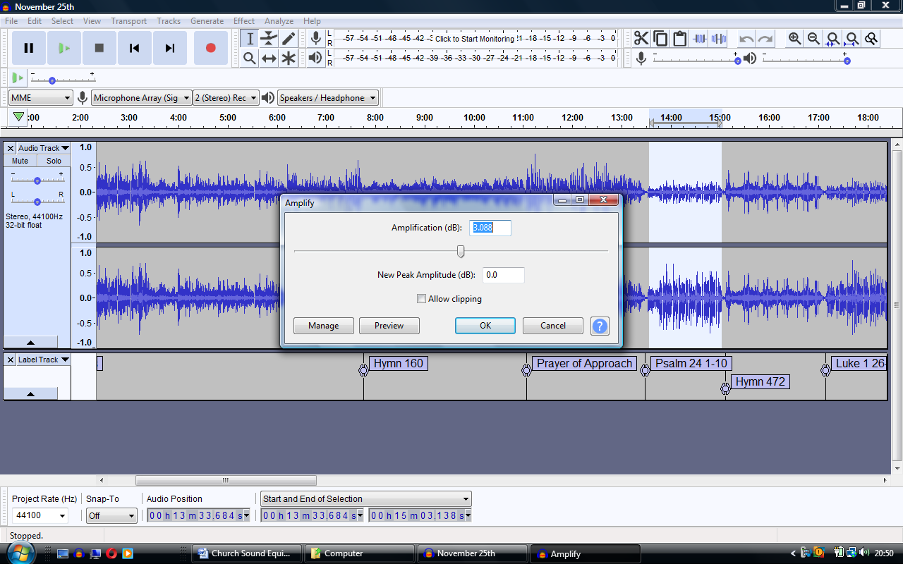The width and height of the screenshot is (904, 564).
Task: Open the MME audio host dropdown
Action: (x=40, y=98)
